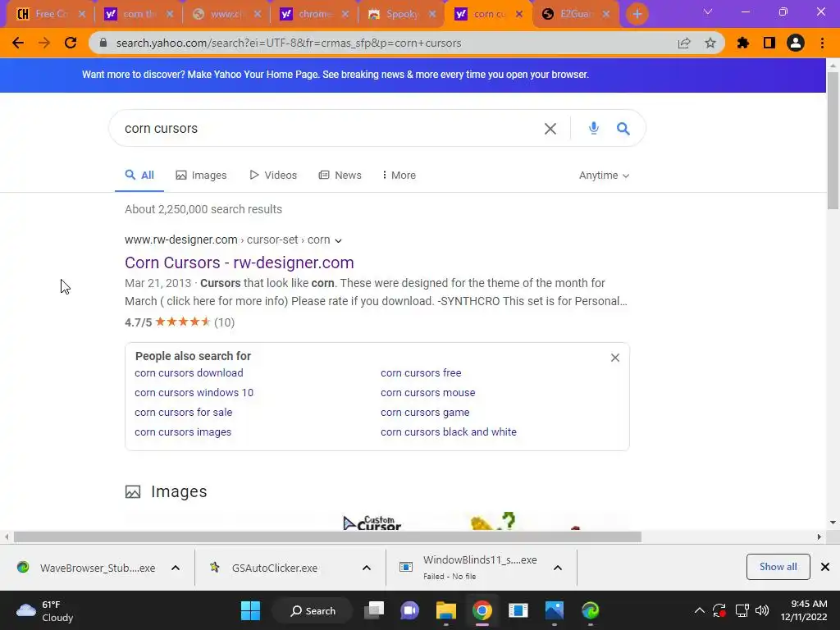Switch to the News results tab
The height and width of the screenshot is (630, 840).
coord(340,176)
